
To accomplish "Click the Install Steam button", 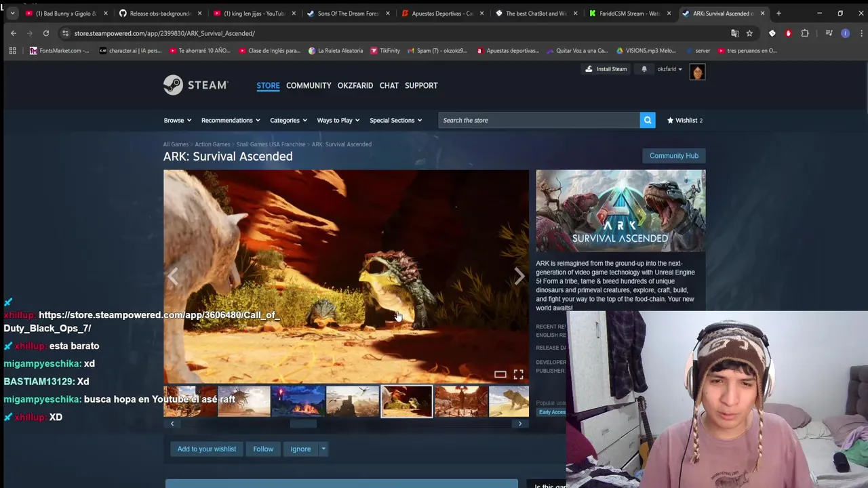I will 606,69.
